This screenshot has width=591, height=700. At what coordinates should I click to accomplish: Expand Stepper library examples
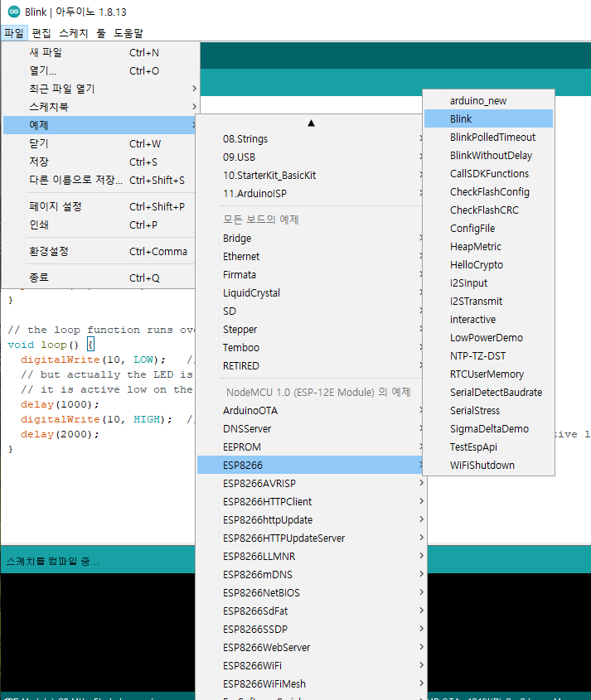(x=310, y=330)
